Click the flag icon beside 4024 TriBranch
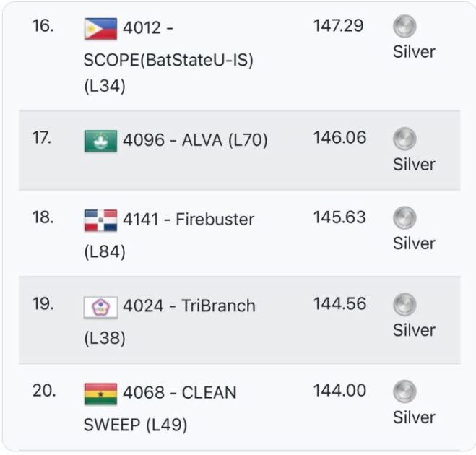 (100, 307)
